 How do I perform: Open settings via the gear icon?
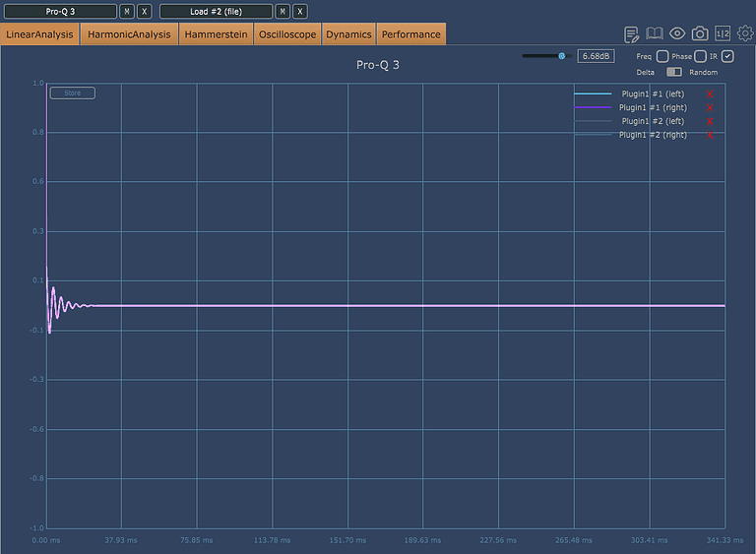pos(745,34)
